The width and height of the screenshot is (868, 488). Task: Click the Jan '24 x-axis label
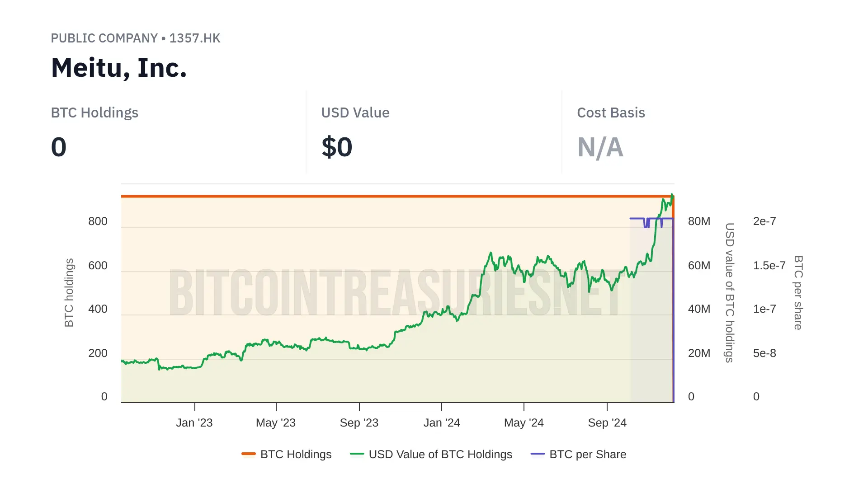point(442,423)
